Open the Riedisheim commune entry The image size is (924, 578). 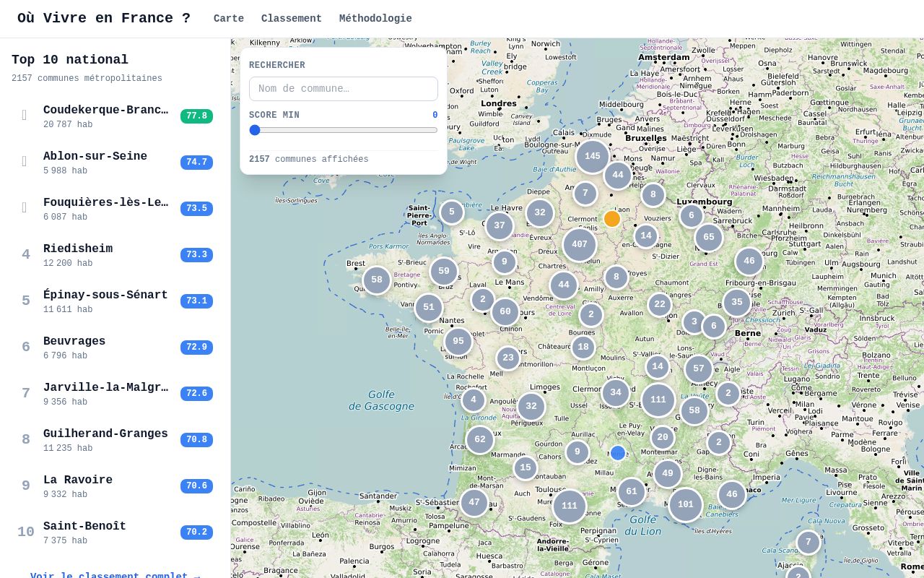115,254
